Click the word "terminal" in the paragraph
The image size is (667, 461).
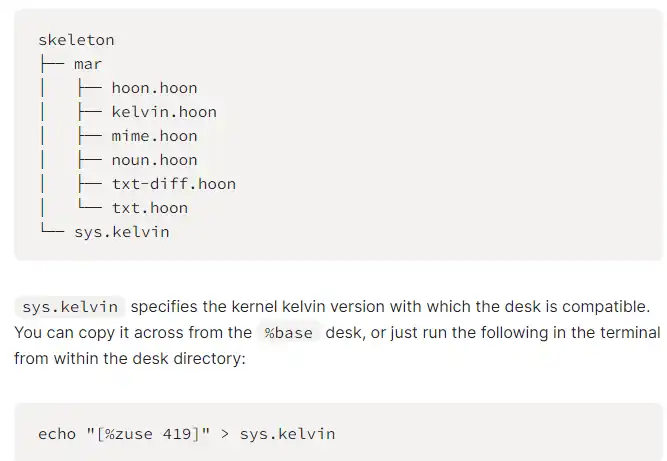pos(628,333)
